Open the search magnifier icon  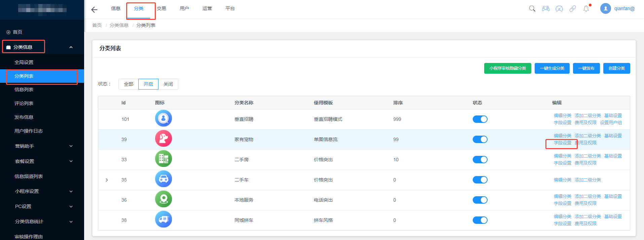pos(532,9)
